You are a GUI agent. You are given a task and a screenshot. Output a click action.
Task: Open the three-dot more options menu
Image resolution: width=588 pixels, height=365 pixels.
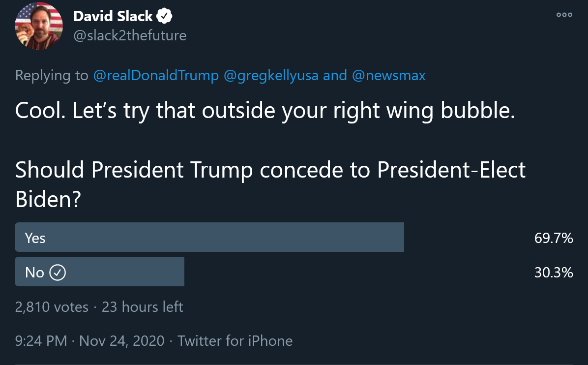pyautogui.click(x=564, y=15)
